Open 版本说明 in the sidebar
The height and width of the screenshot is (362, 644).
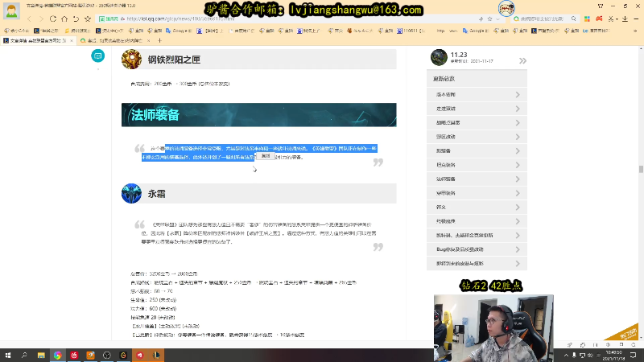(x=477, y=94)
